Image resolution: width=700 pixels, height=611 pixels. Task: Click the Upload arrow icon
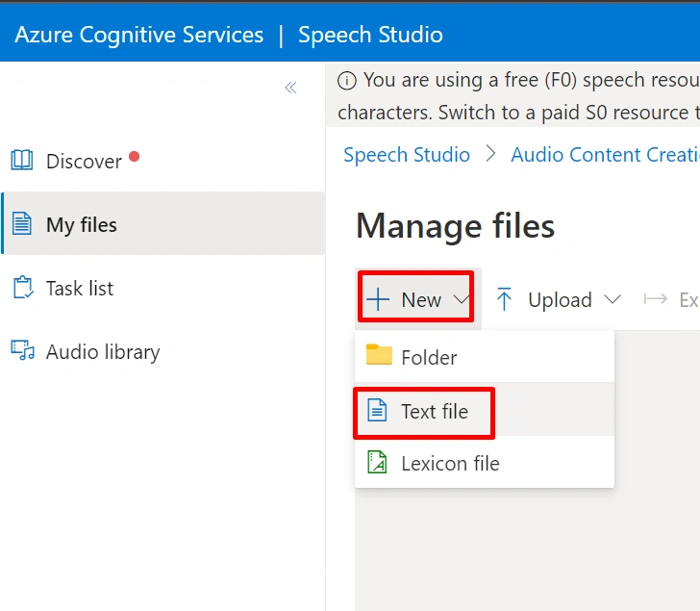pos(504,299)
